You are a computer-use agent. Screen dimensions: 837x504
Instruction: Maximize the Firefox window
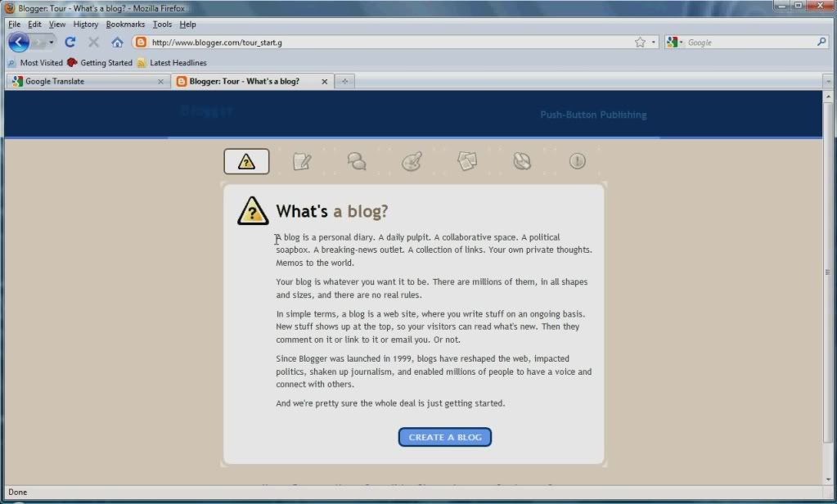(799, 6)
